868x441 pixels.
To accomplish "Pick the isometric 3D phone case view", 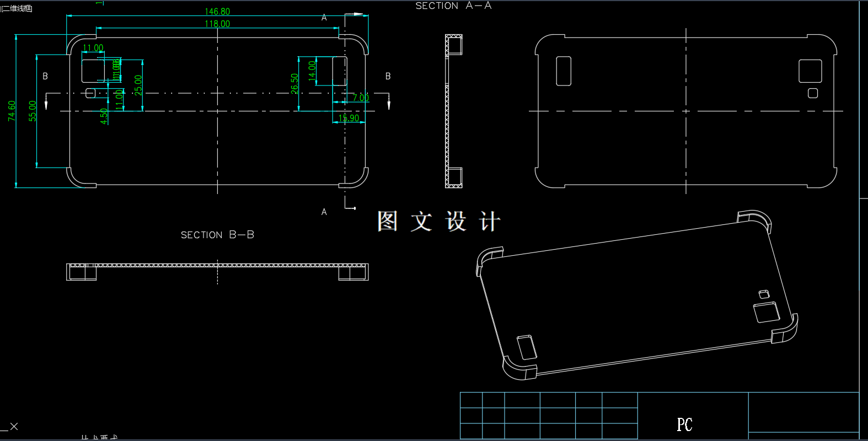I will (x=637, y=295).
